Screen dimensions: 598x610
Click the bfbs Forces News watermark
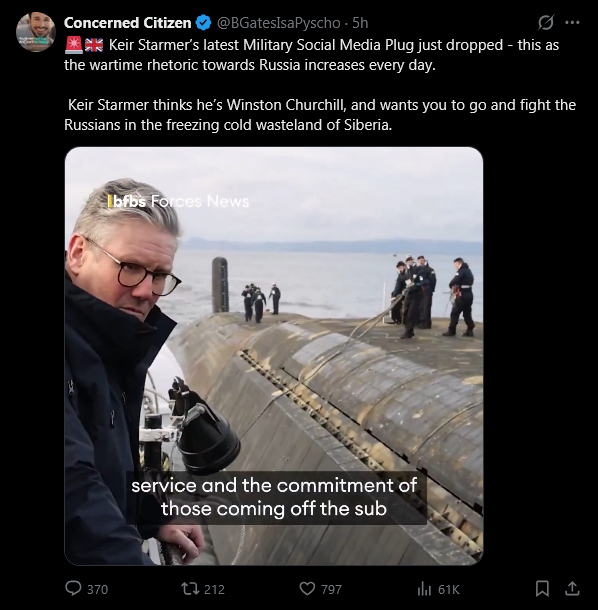pos(179,201)
